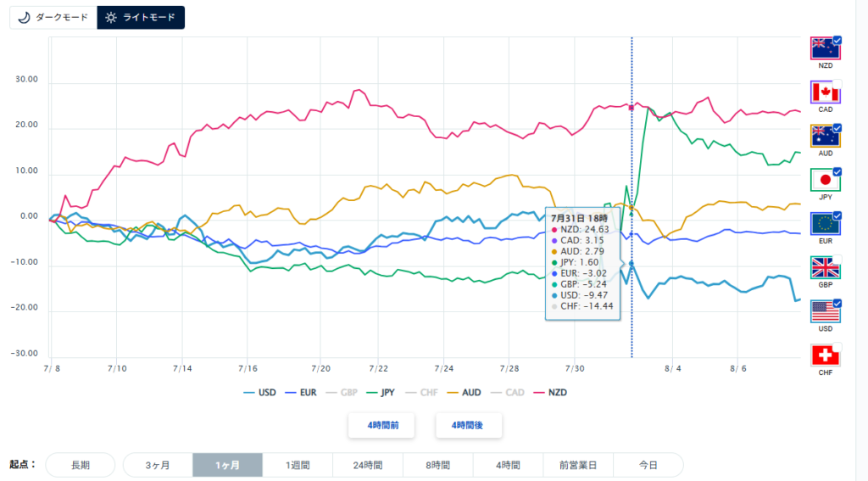Click the United States USD flag icon

[826, 311]
